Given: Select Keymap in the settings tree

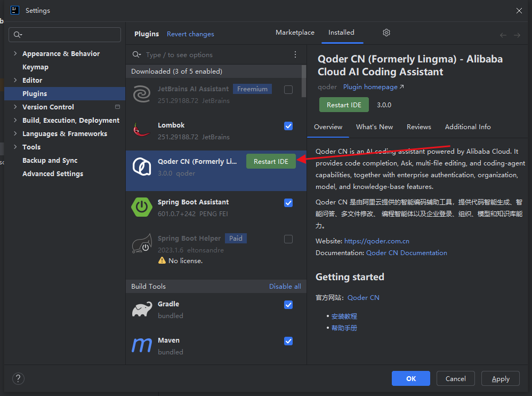Looking at the screenshot, I should pos(35,67).
